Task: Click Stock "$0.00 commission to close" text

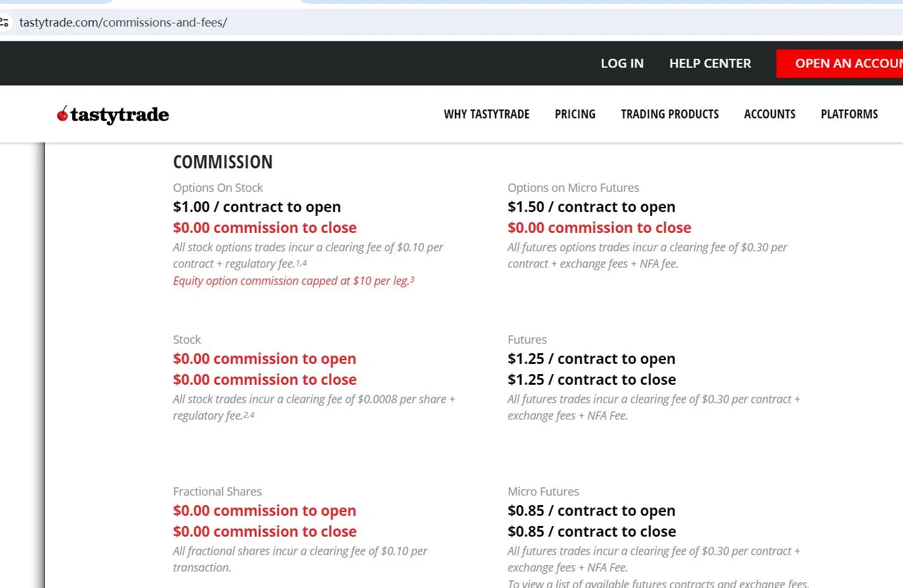Action: click(265, 380)
